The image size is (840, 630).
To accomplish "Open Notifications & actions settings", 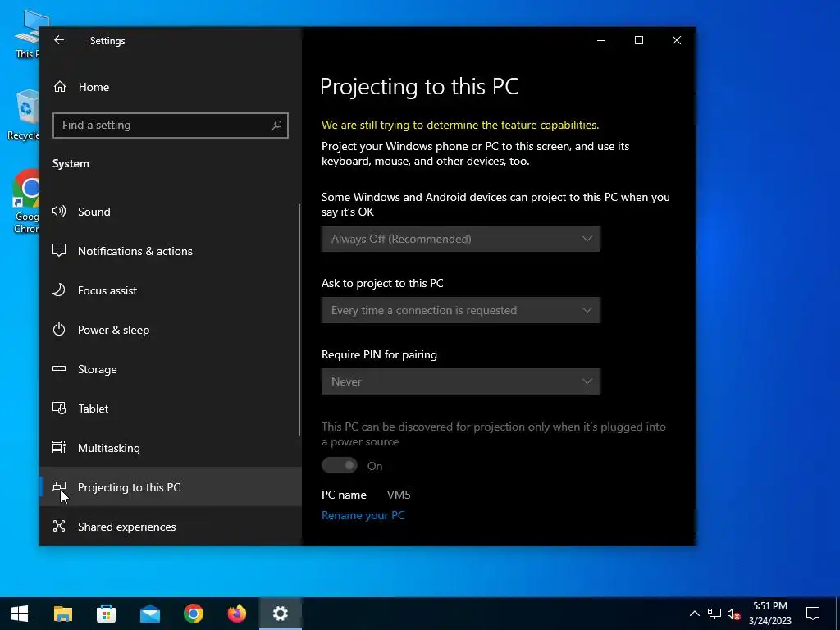I will click(x=171, y=251).
